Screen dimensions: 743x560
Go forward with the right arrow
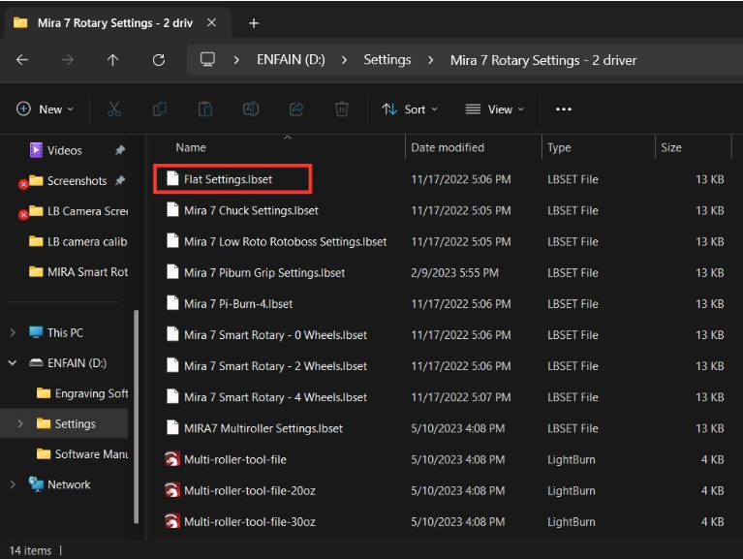68,60
